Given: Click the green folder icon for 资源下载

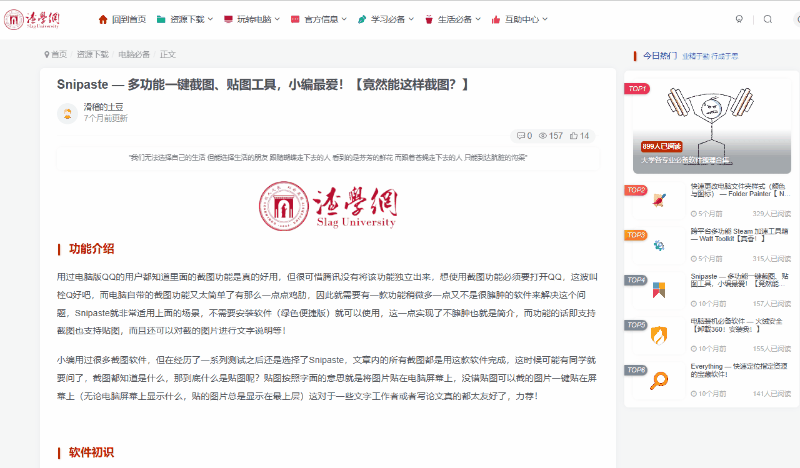Looking at the screenshot, I should point(161,19).
